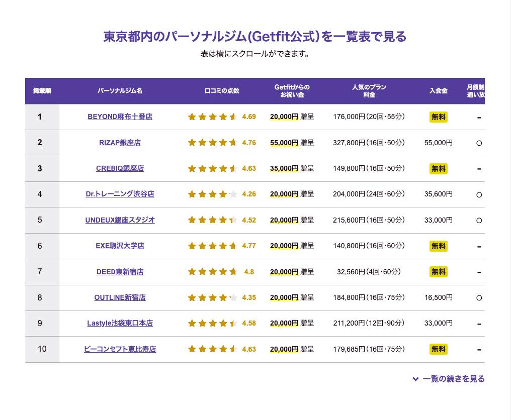The image size is (511, 420).
Task: Open the BEYOND麻布十番店 gym link
Action: [120, 117]
